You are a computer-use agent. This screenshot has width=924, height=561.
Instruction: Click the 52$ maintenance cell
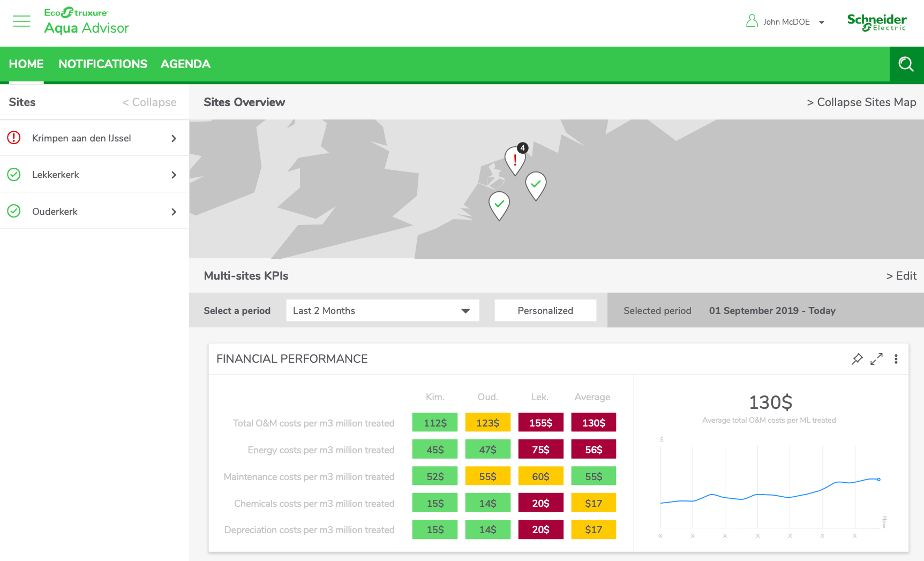pos(435,476)
